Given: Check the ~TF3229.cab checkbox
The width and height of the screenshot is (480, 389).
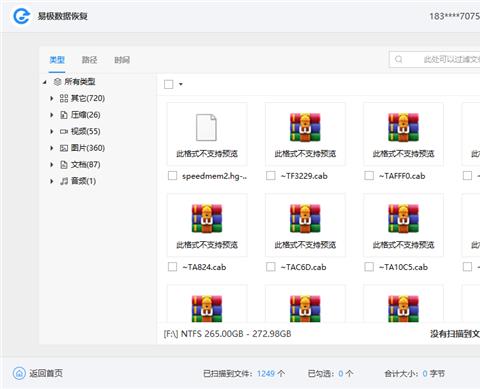Looking at the screenshot, I should click(271, 176).
